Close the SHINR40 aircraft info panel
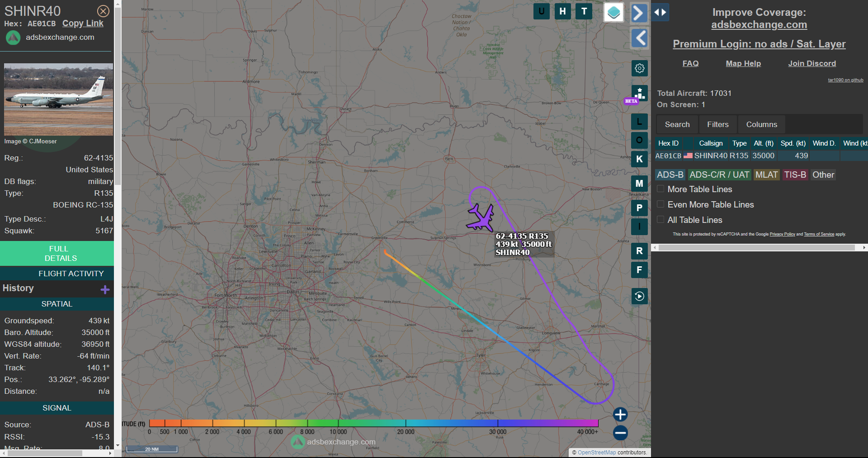The height and width of the screenshot is (458, 868). click(x=103, y=11)
